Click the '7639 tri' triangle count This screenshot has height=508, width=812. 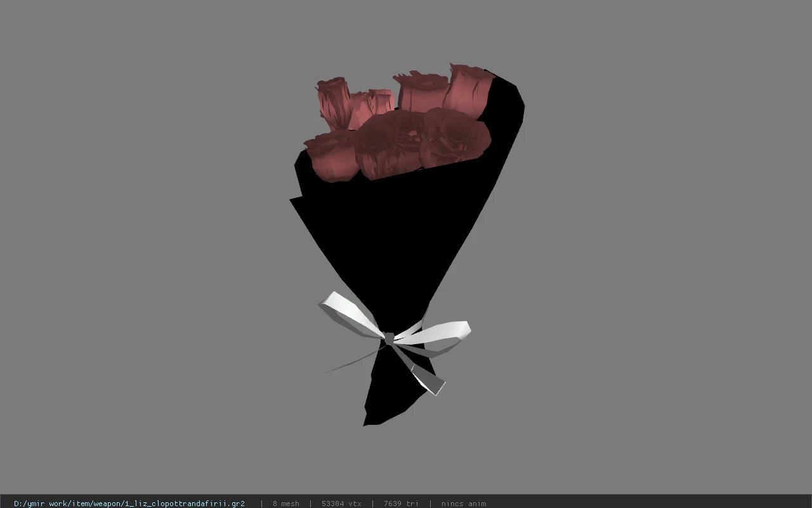point(401,504)
